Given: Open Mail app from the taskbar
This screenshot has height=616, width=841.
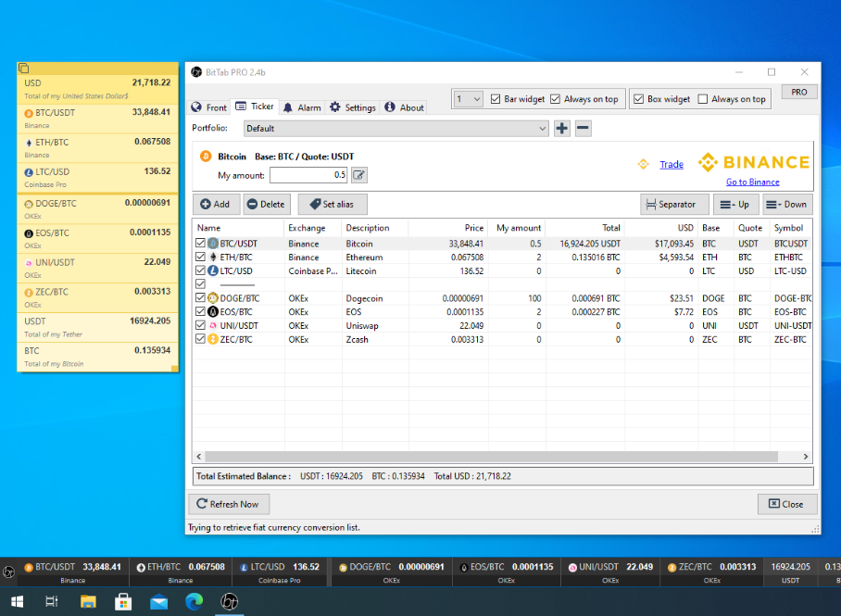Looking at the screenshot, I should click(158, 601).
